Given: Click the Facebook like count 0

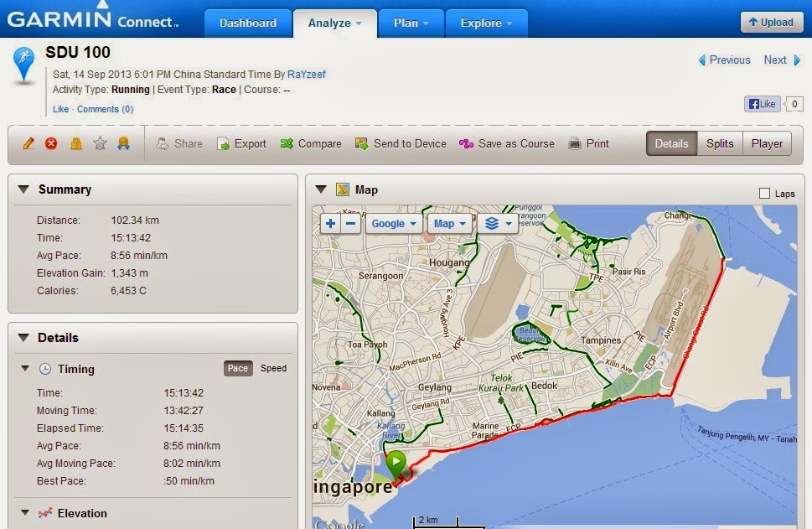Looking at the screenshot, I should coord(794,104).
